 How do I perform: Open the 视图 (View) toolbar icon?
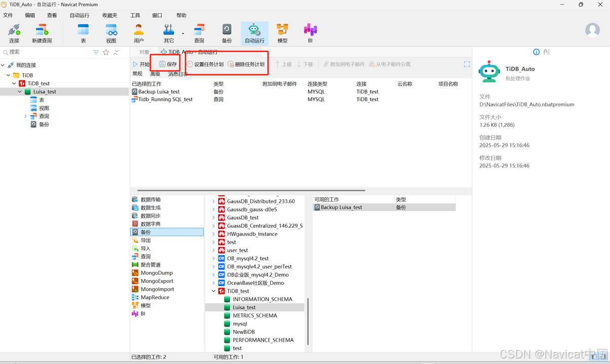point(111,33)
